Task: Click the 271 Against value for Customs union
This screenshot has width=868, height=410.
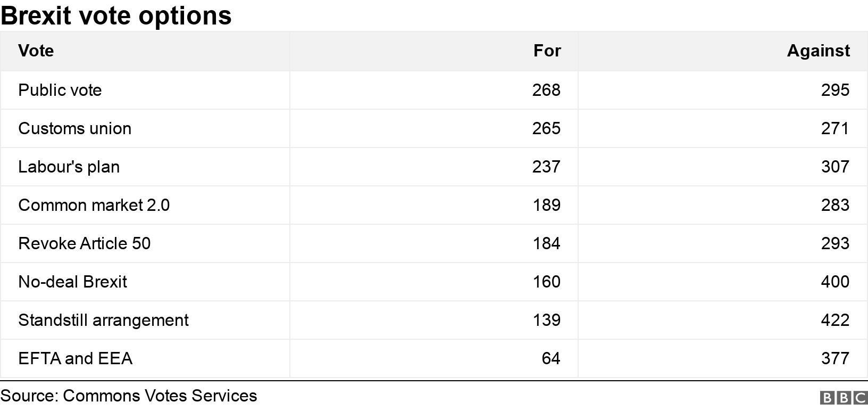Action: [835, 128]
